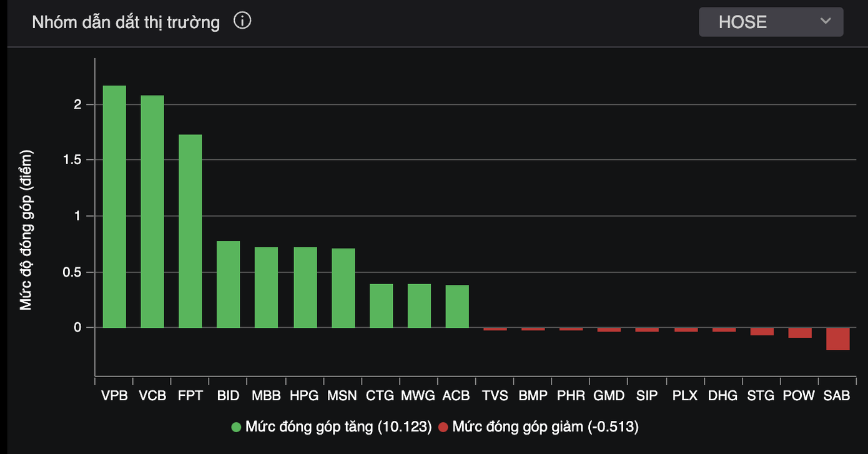Screen dimensions: 868x454
Task: Click the red legend dot for decreasing contribution
Action: pos(443,427)
